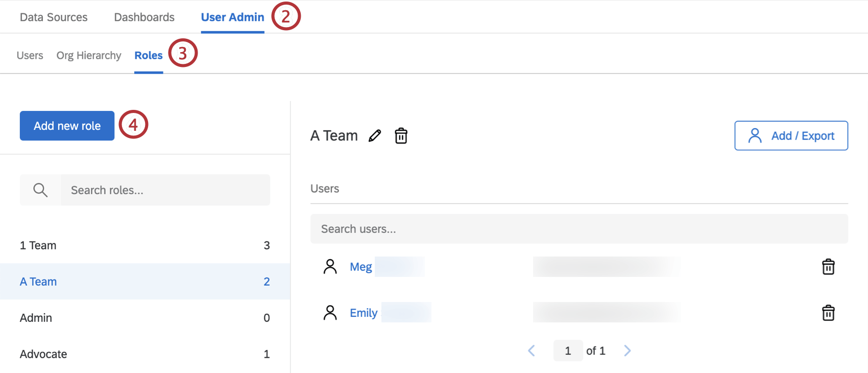
Task: Click the user icon next to Emily
Action: [x=330, y=313]
